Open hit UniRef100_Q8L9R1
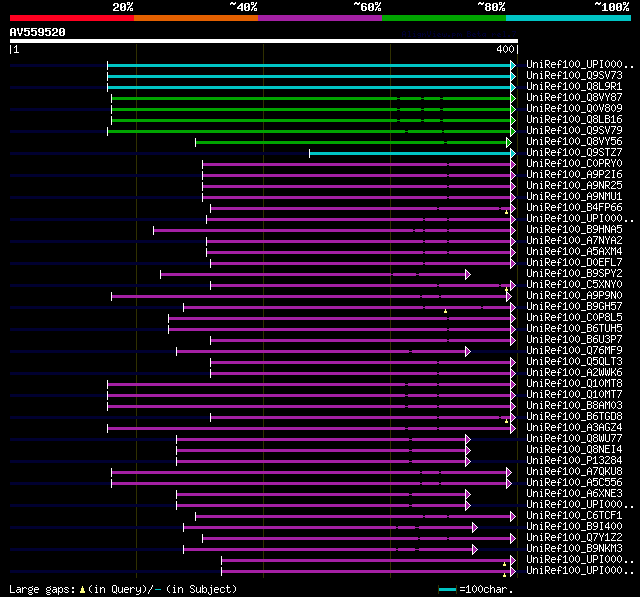The width and height of the screenshot is (640, 597). [574, 87]
